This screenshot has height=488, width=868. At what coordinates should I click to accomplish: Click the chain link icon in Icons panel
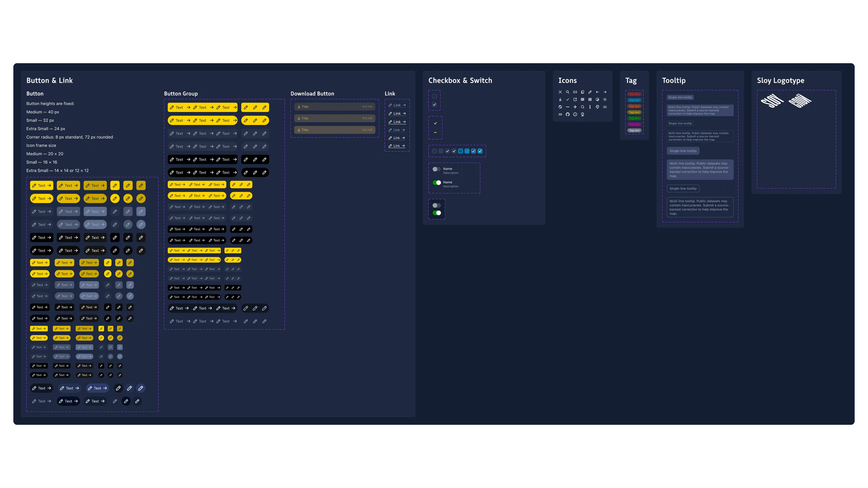click(x=575, y=92)
